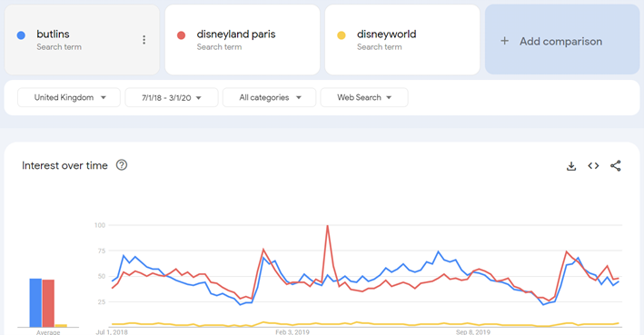Select the butlins search term card

coord(82,40)
